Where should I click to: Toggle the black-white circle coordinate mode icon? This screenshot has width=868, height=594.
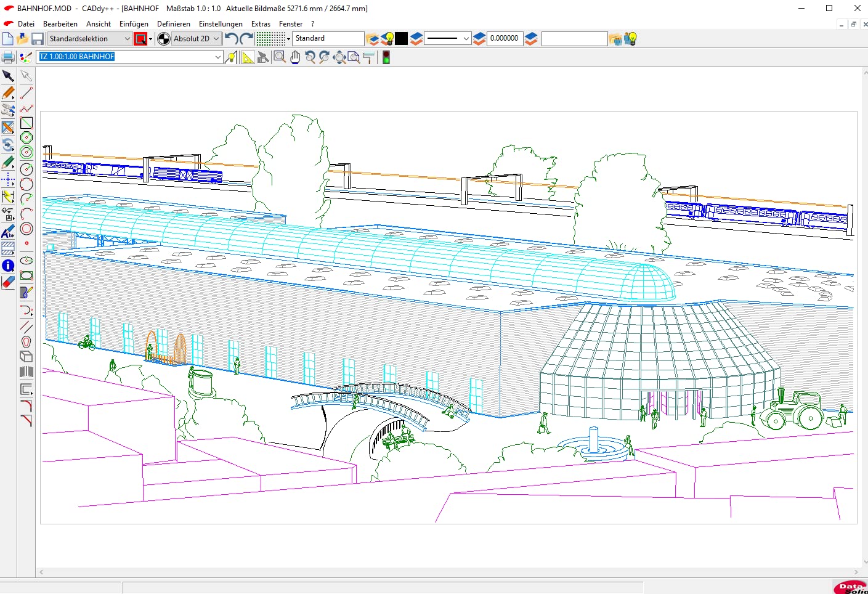tap(164, 39)
